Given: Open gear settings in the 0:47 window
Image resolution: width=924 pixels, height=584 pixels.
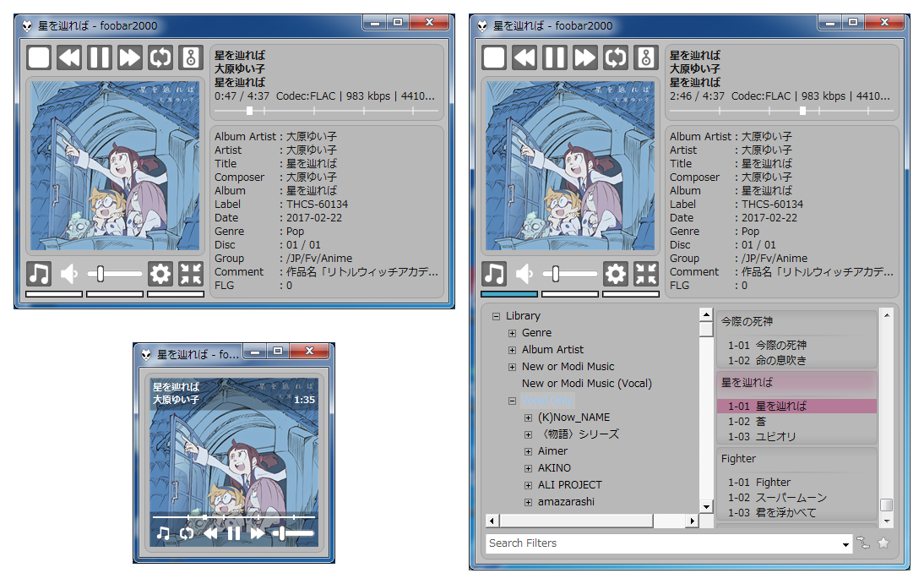Looking at the screenshot, I should pyautogui.click(x=160, y=274).
